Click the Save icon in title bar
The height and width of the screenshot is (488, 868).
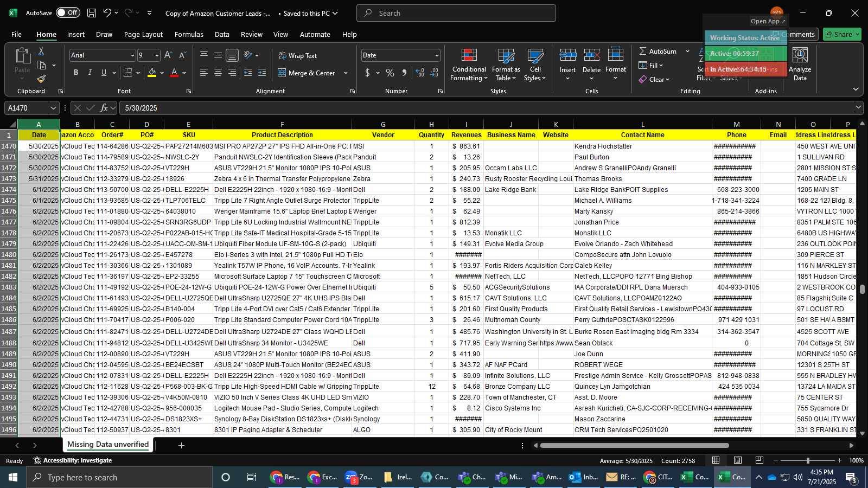[x=92, y=13]
